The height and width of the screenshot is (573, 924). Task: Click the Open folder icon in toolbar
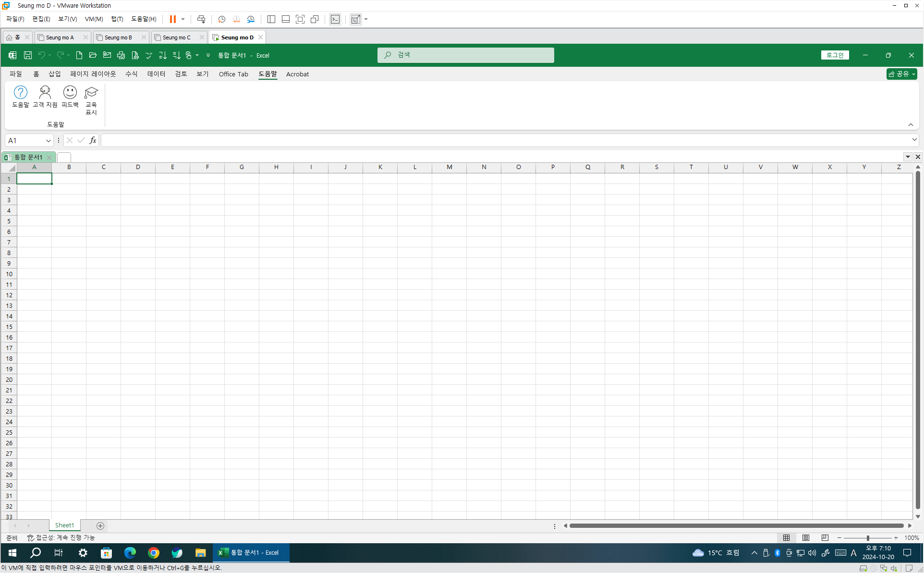click(x=93, y=55)
